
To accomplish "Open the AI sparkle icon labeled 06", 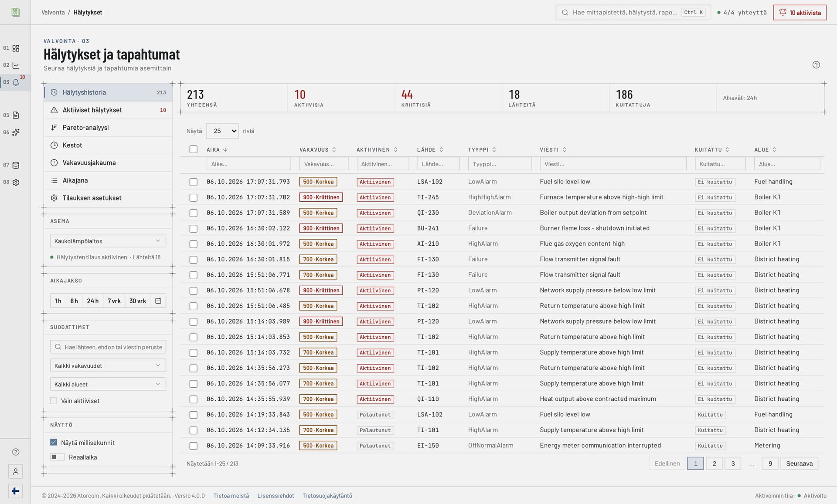I will point(16,132).
